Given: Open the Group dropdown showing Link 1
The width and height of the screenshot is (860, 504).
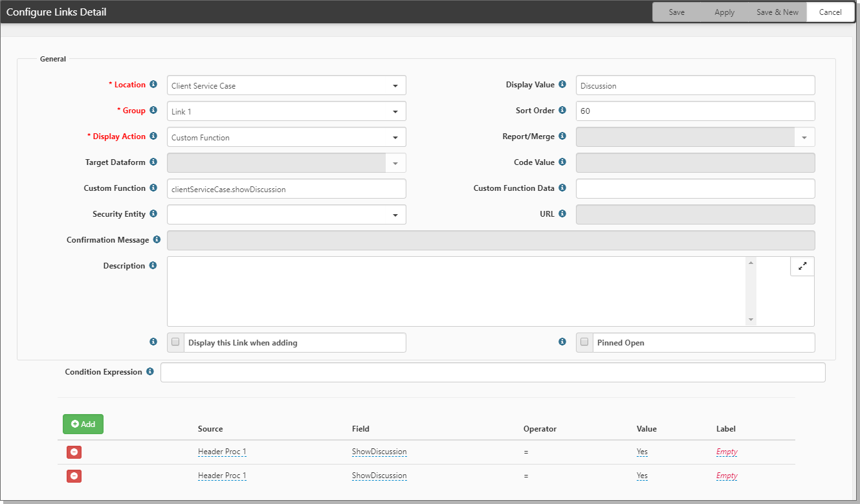Looking at the screenshot, I should click(287, 111).
